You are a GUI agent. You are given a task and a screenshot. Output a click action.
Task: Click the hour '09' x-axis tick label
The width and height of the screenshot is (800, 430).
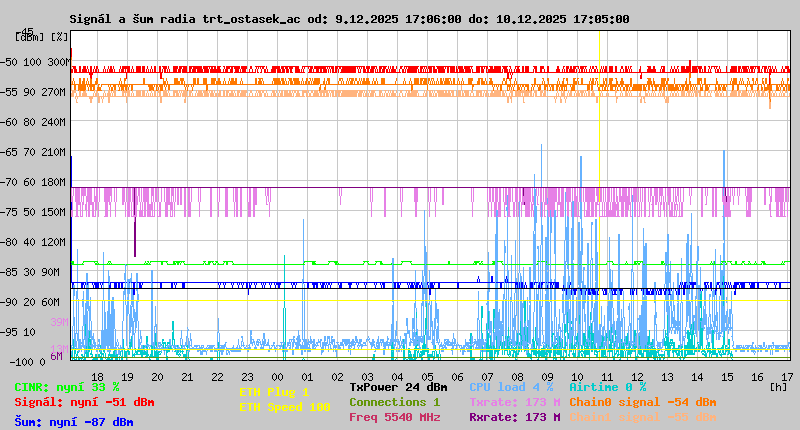pos(547,377)
